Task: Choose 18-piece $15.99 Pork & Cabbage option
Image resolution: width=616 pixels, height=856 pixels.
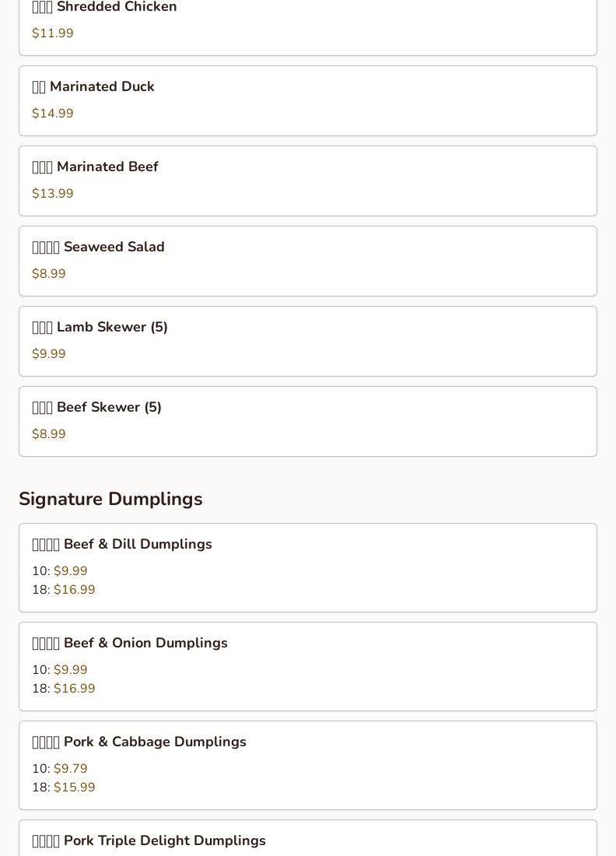Action: (64, 788)
